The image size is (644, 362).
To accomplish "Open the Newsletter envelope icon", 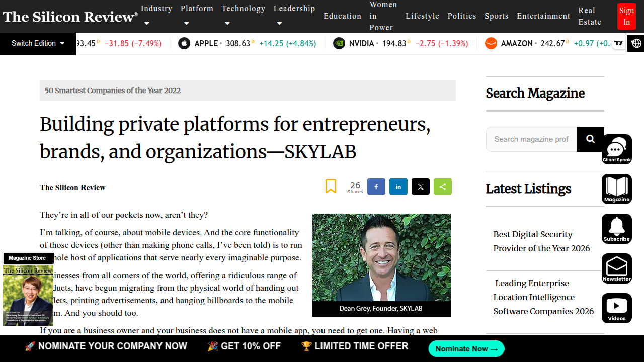I will [x=617, y=268].
